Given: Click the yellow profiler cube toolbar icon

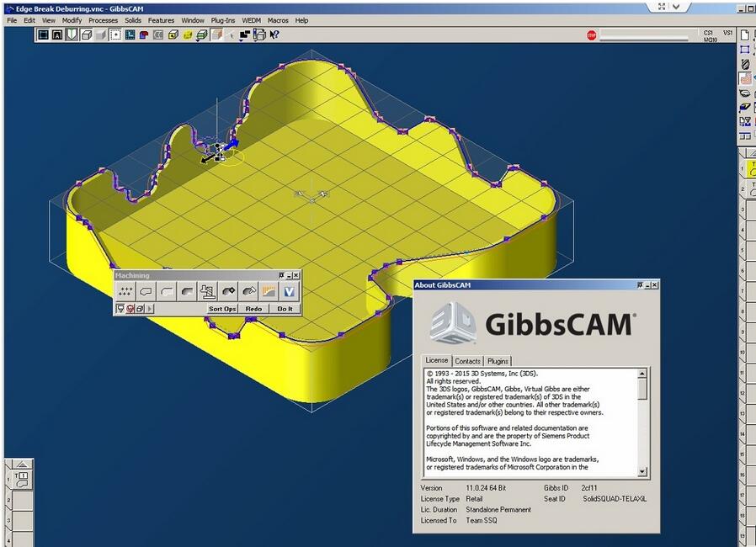Looking at the screenshot, I should click(188, 35).
